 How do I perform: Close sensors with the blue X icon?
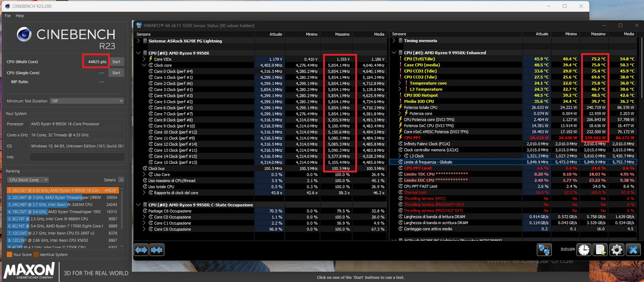pos(633,249)
